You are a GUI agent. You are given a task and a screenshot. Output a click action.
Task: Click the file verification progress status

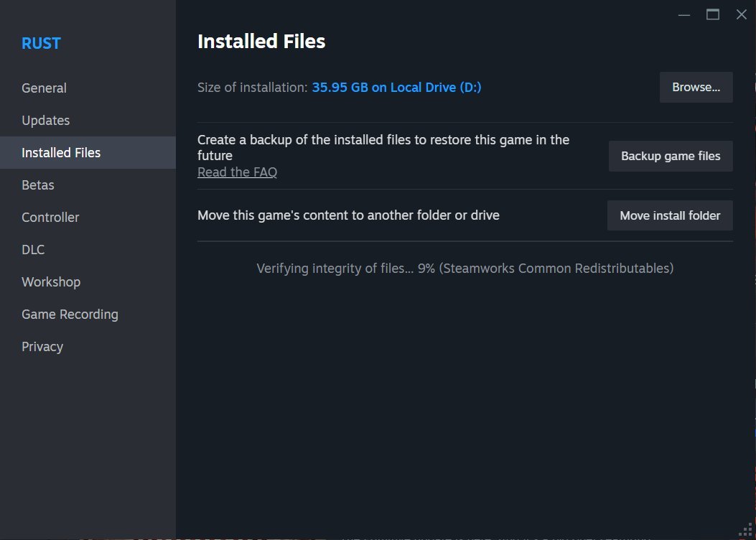pyautogui.click(x=465, y=268)
